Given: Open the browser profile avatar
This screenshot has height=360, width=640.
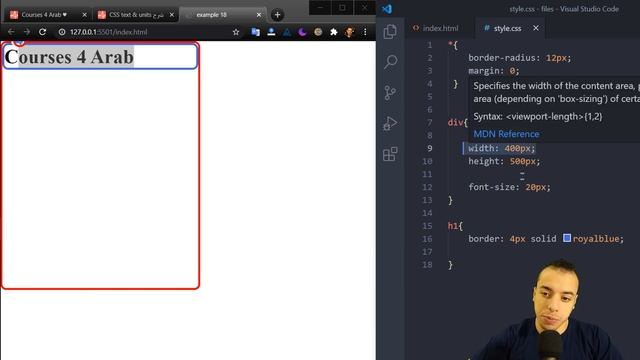Looking at the screenshot, I should [349, 32].
